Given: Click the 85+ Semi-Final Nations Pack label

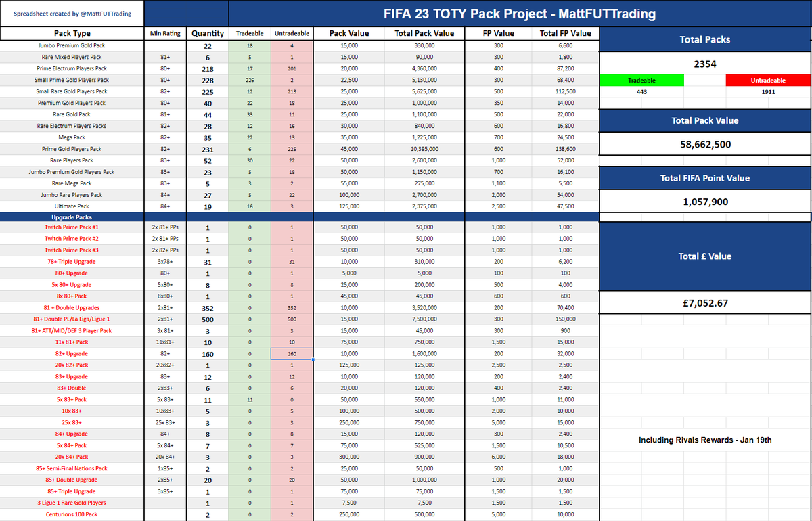Looking at the screenshot, I should tap(72, 469).
